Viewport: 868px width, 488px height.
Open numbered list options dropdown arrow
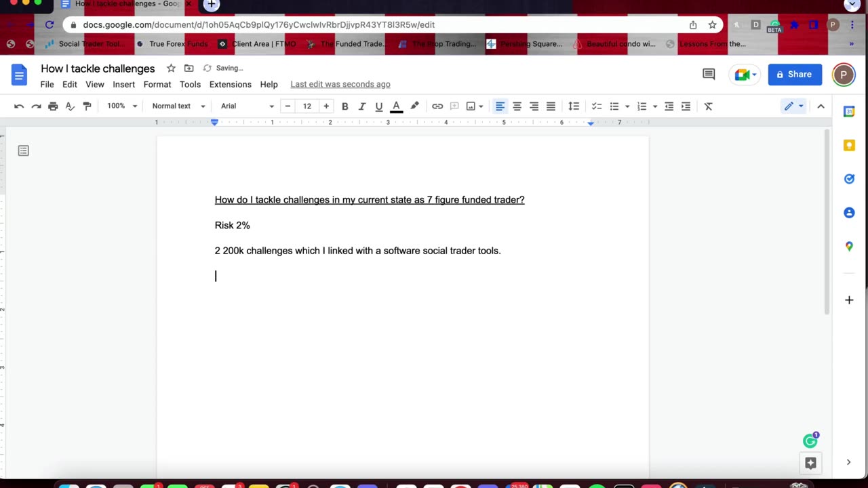click(x=655, y=106)
